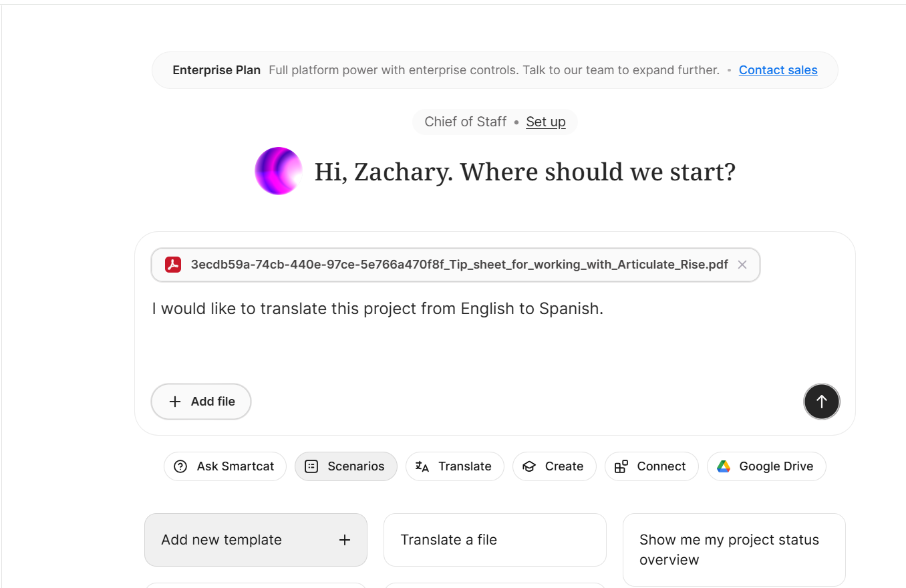Click the graduation cap Create icon
The height and width of the screenshot is (588, 906).
(x=529, y=466)
